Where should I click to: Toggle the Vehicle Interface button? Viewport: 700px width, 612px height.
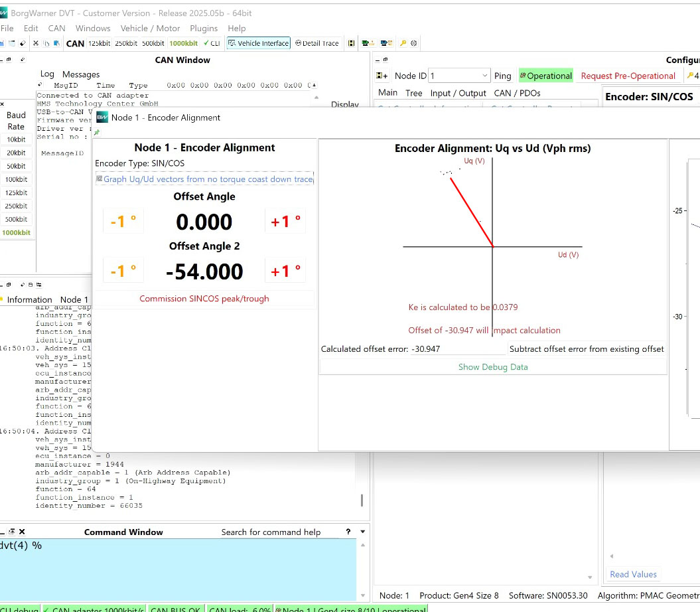tap(259, 43)
